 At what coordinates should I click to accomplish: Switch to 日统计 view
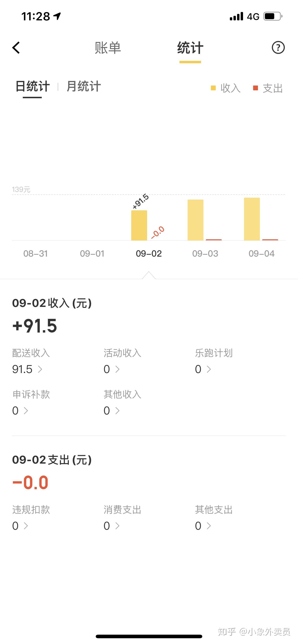(33, 86)
